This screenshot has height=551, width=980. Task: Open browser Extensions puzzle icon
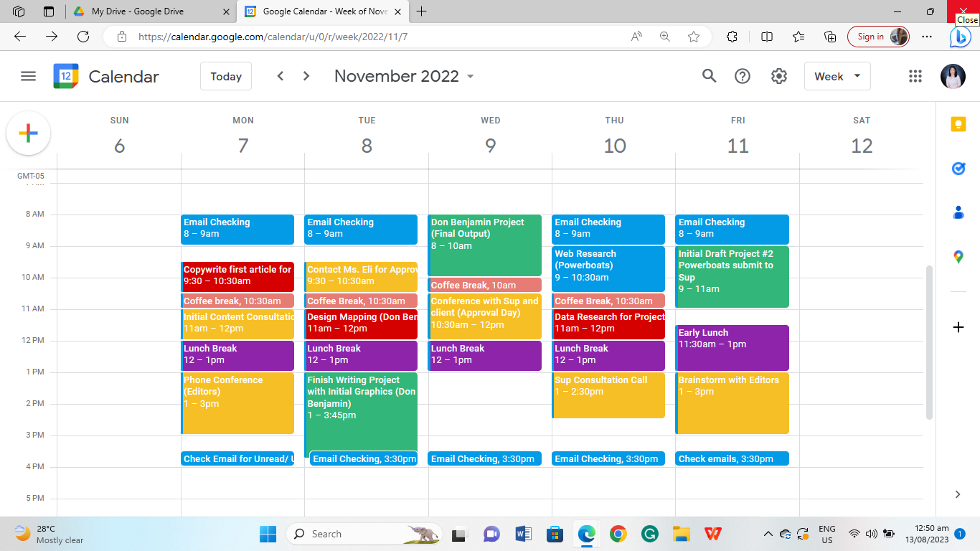[732, 37]
